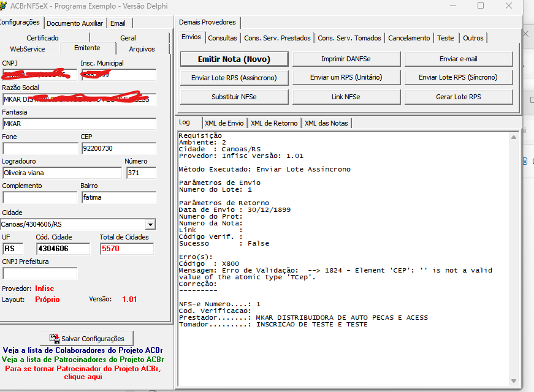Show the XML de Retorno tab

(x=274, y=123)
